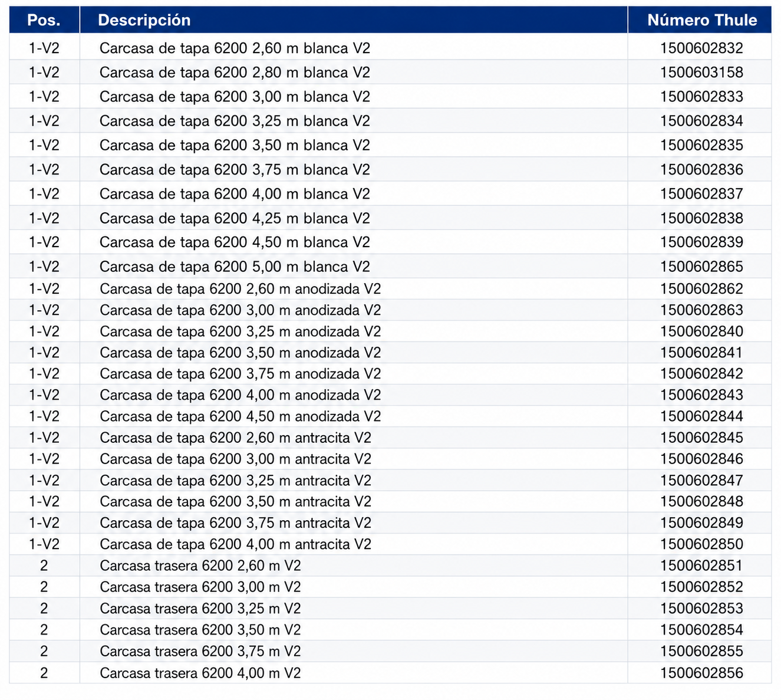Click the Número Thule column header
This screenshot has height=700, width=781.
pos(700,20)
